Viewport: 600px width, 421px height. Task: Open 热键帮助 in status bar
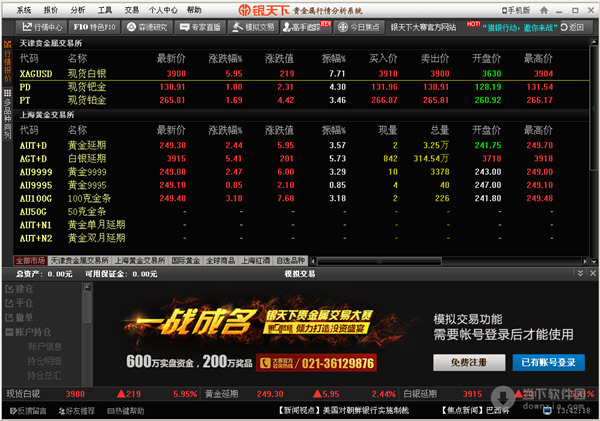coord(126,411)
